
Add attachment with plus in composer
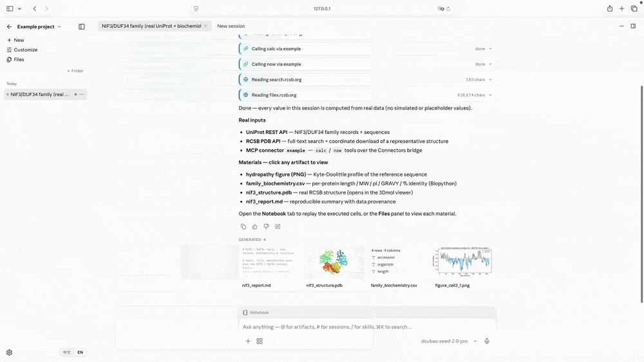248,341
